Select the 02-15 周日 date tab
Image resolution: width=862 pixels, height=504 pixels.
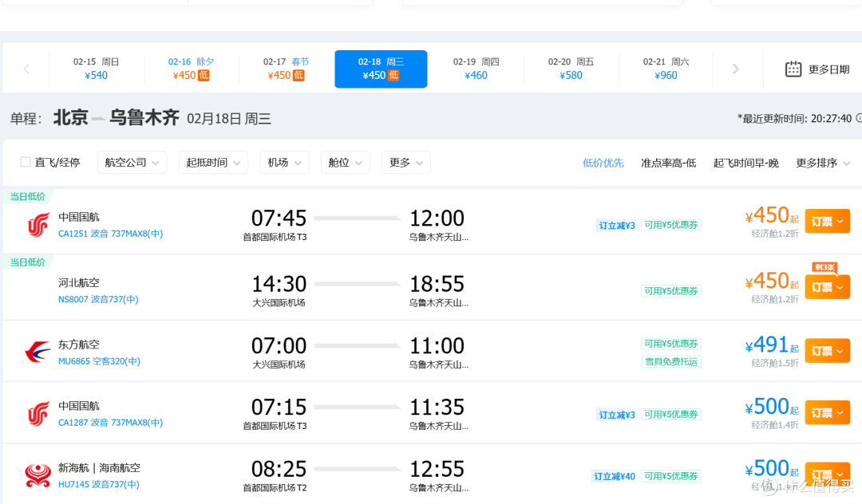[x=97, y=69]
